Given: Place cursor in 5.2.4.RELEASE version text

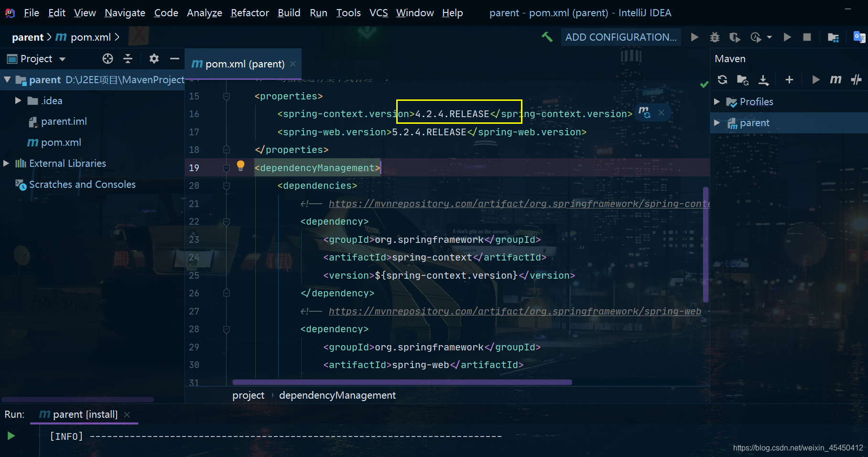Looking at the screenshot, I should coord(429,132).
